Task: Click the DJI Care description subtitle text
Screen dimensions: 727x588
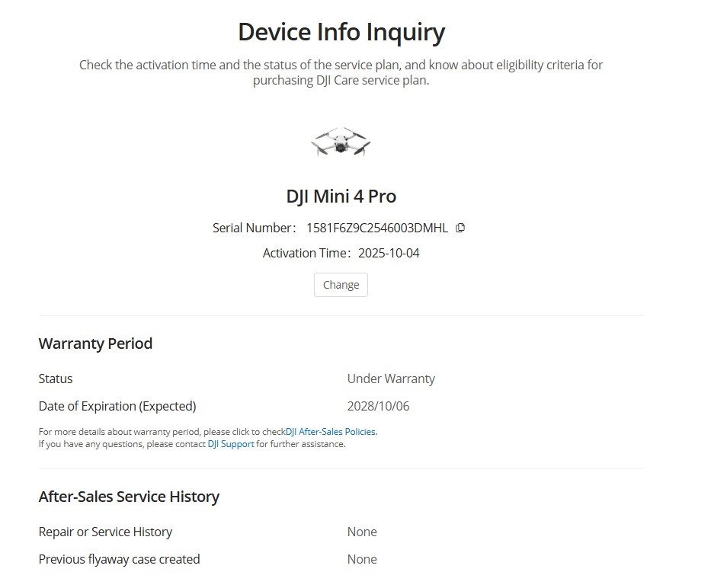Action: pyautogui.click(x=341, y=72)
